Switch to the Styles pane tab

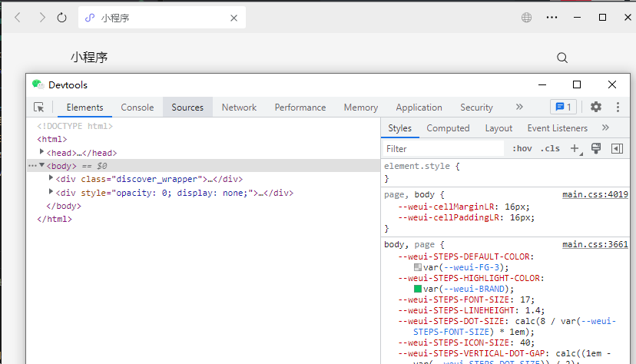[399, 128]
